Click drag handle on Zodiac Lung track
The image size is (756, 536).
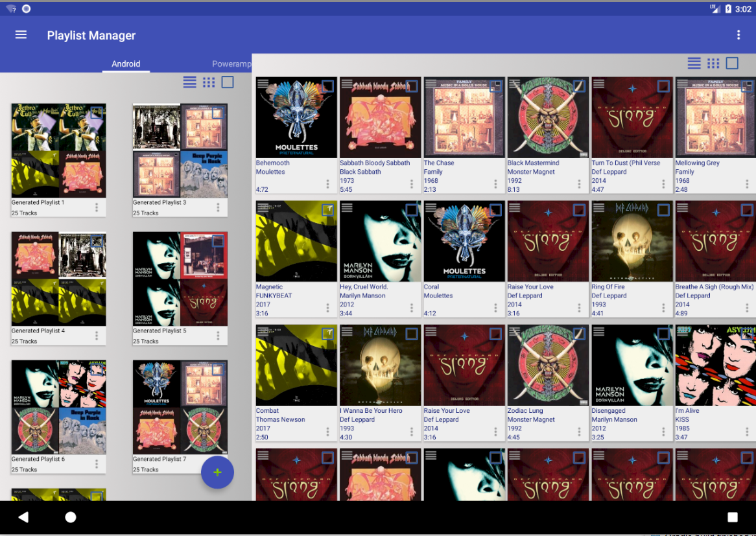(514, 332)
